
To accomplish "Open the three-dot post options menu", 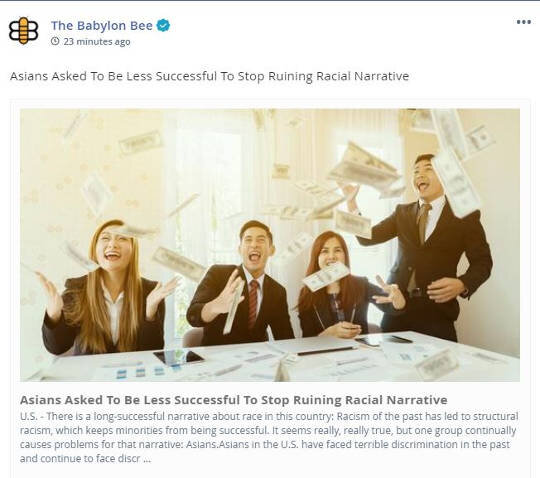I will pyautogui.click(x=523, y=22).
